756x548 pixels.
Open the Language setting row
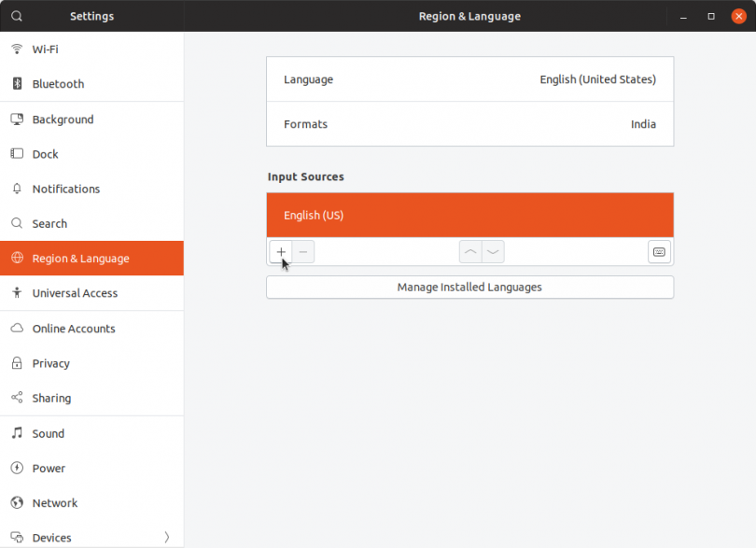point(469,78)
